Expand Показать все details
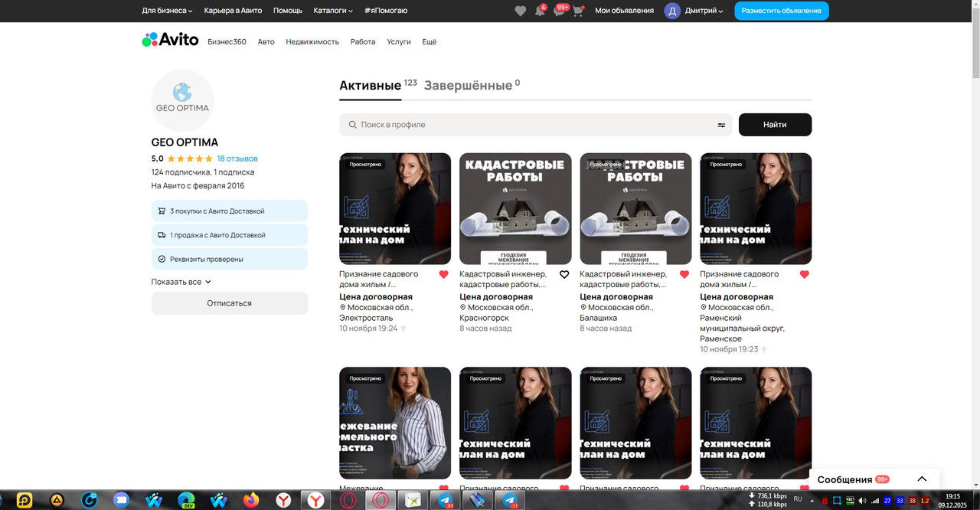Image resolution: width=980 pixels, height=510 pixels. pyautogui.click(x=181, y=282)
